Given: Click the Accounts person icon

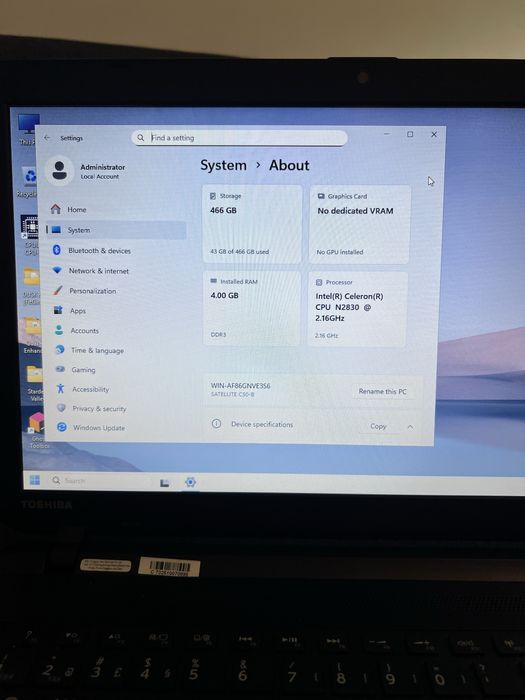Looking at the screenshot, I should (58, 330).
